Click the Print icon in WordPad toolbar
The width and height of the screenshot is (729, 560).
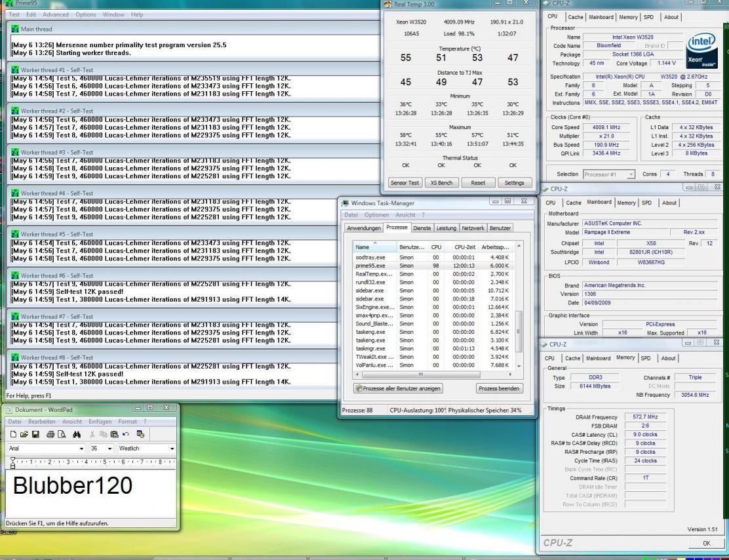click(x=50, y=434)
